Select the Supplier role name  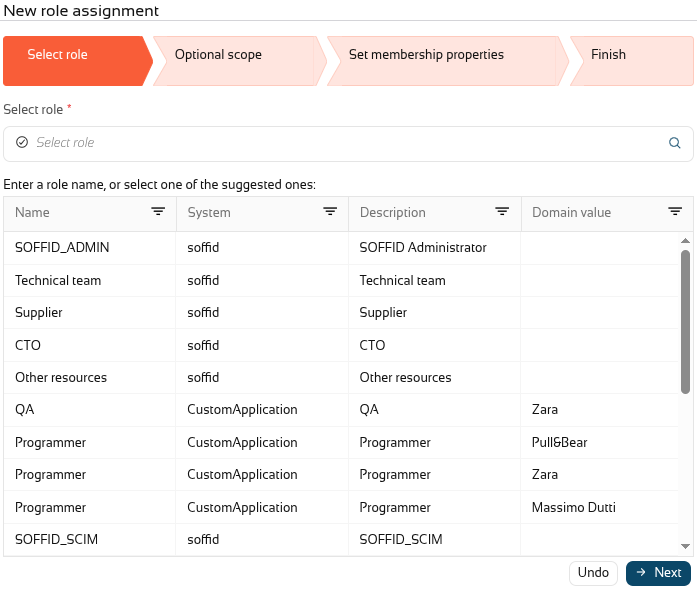(x=39, y=313)
